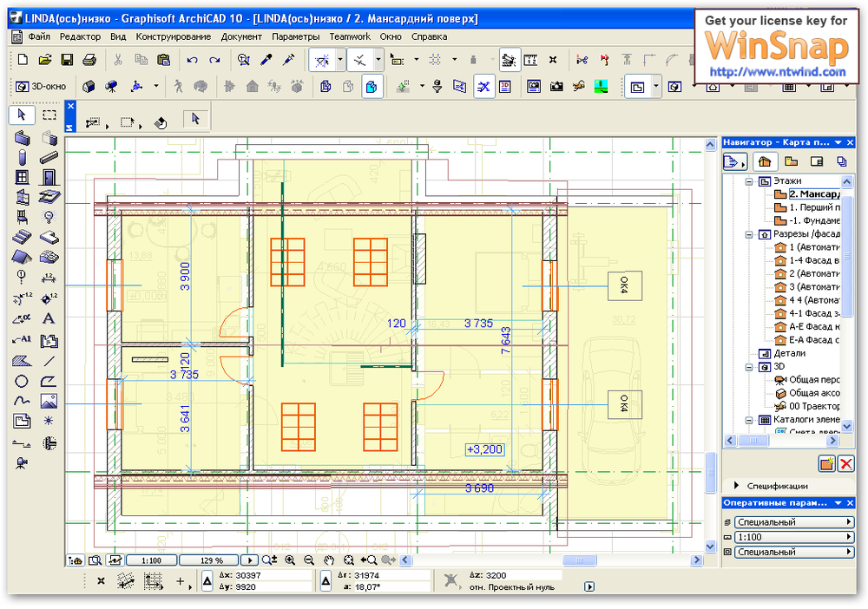Select the Circle/Arc tool

[22, 381]
